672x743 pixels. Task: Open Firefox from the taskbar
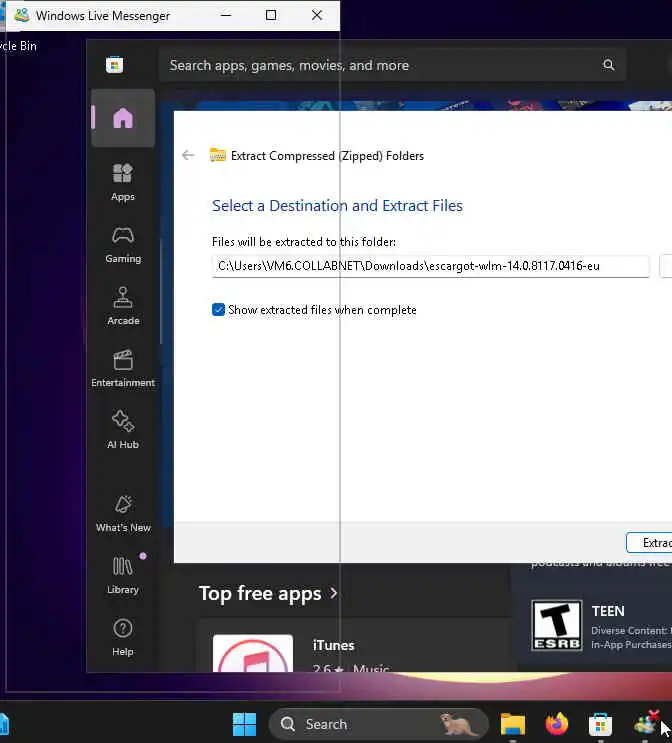[x=557, y=724]
